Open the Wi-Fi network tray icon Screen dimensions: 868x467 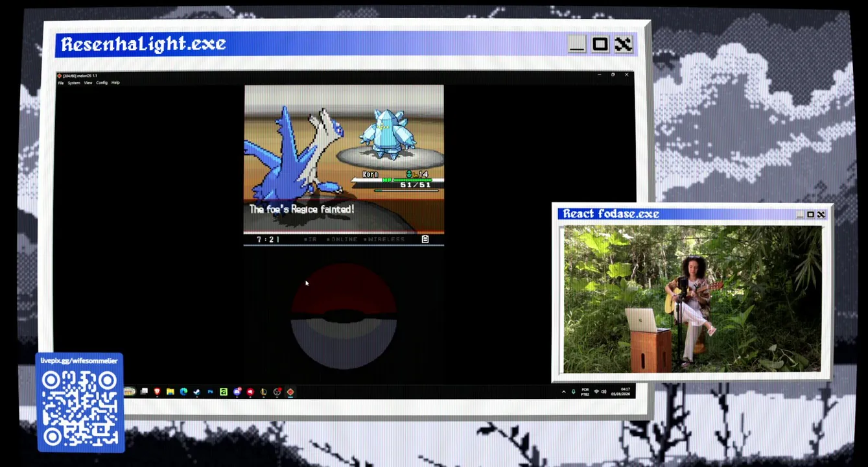596,392
